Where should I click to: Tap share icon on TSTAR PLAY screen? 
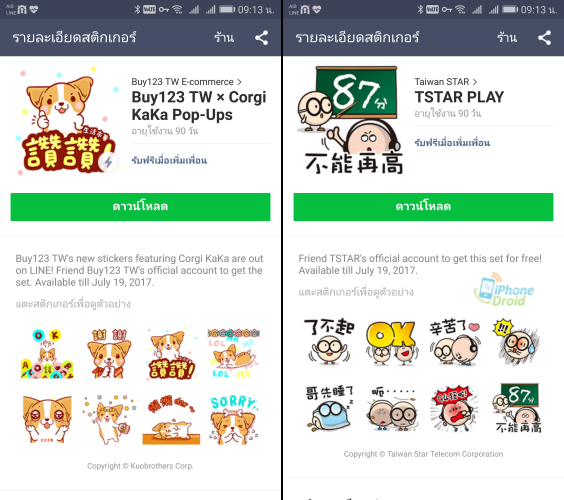pyautogui.click(x=544, y=38)
